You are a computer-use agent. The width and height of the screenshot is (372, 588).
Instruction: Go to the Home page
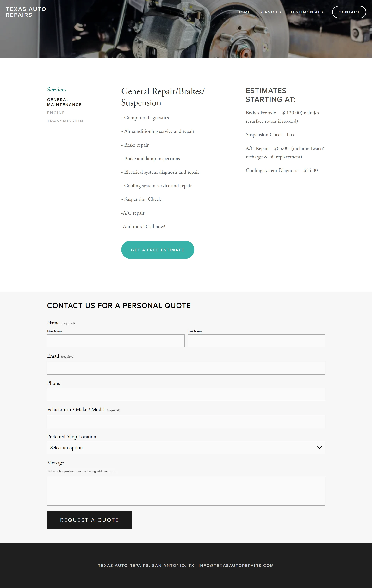click(244, 12)
